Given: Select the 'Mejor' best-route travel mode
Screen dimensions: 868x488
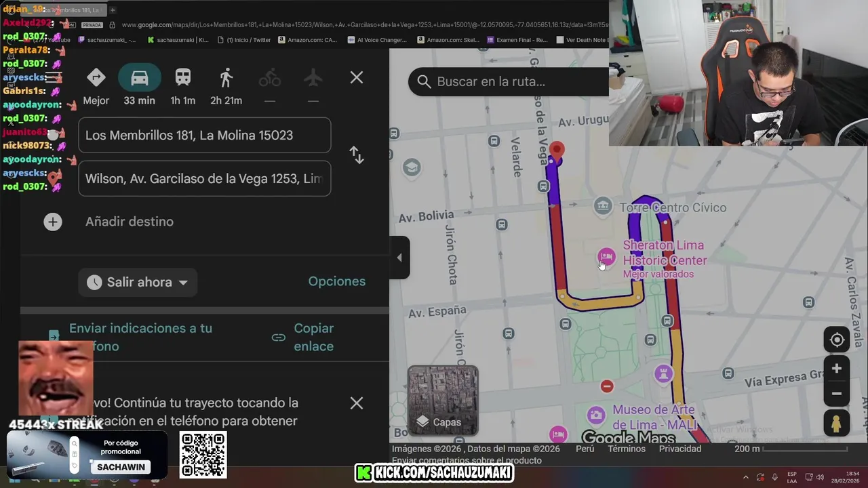Looking at the screenshot, I should pyautogui.click(x=96, y=87).
